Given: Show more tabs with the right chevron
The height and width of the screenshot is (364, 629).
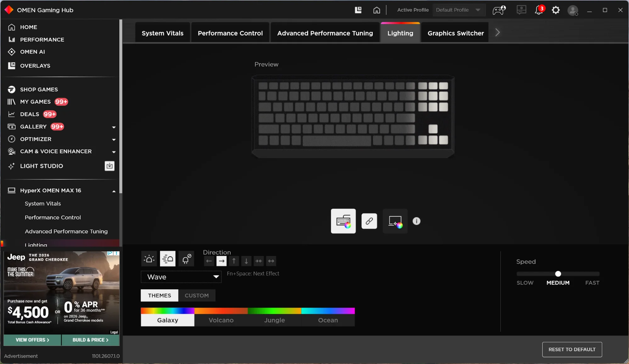Looking at the screenshot, I should tap(497, 32).
